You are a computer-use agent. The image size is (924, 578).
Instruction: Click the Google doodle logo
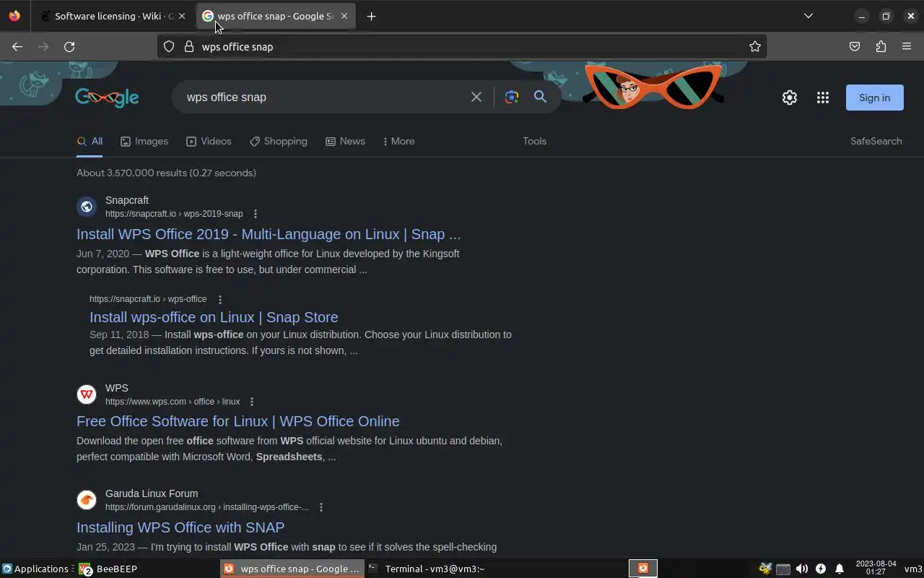107,98
